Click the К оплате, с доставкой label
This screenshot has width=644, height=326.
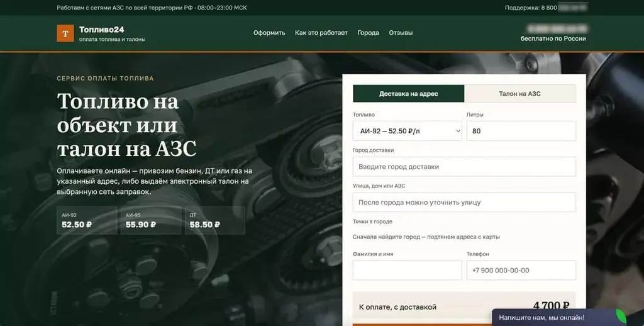coord(397,307)
